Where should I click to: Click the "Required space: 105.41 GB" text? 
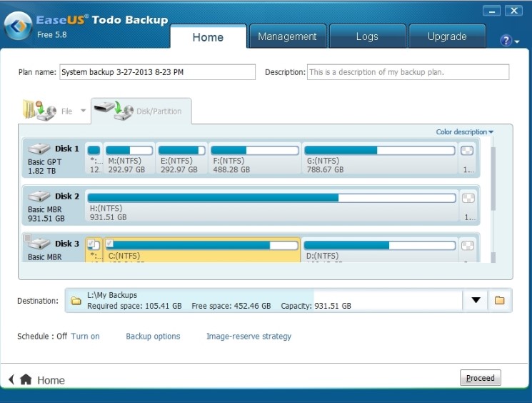coord(134,306)
